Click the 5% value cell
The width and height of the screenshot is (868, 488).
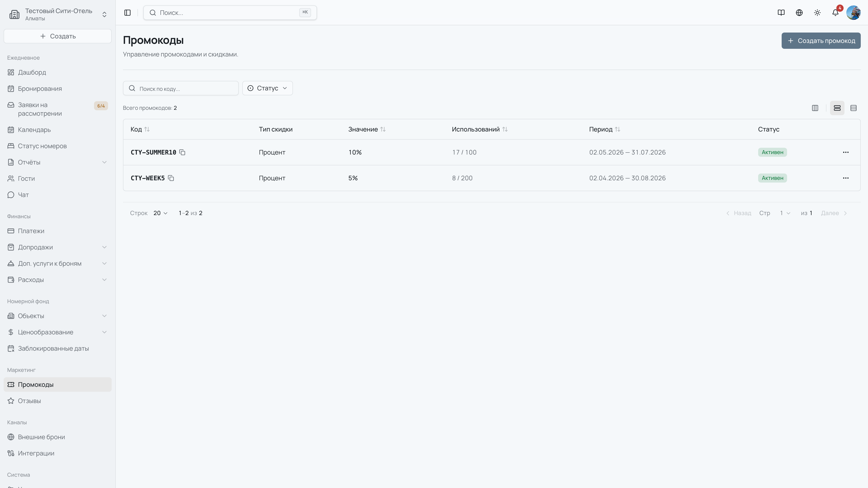point(353,178)
